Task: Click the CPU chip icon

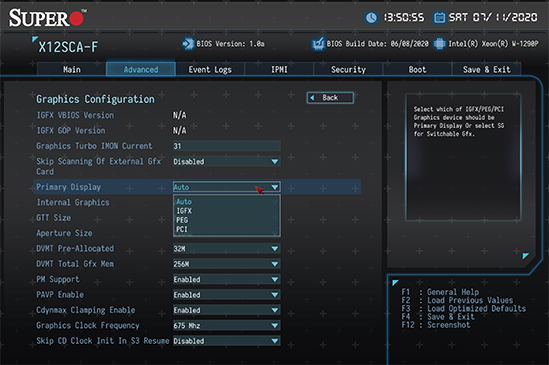Action: point(439,44)
